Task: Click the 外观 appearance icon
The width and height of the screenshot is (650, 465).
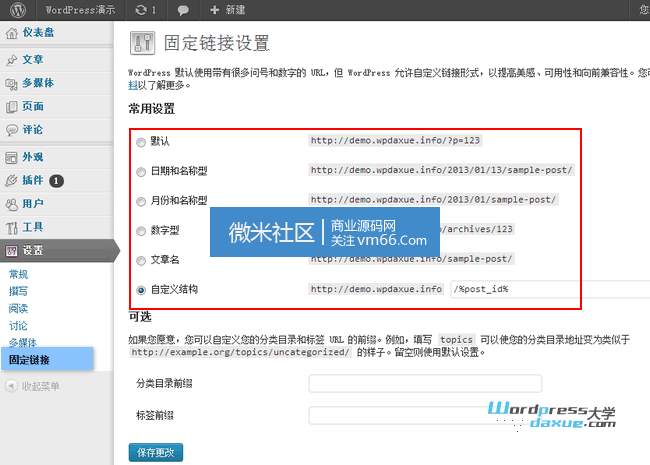Action: coord(12,157)
